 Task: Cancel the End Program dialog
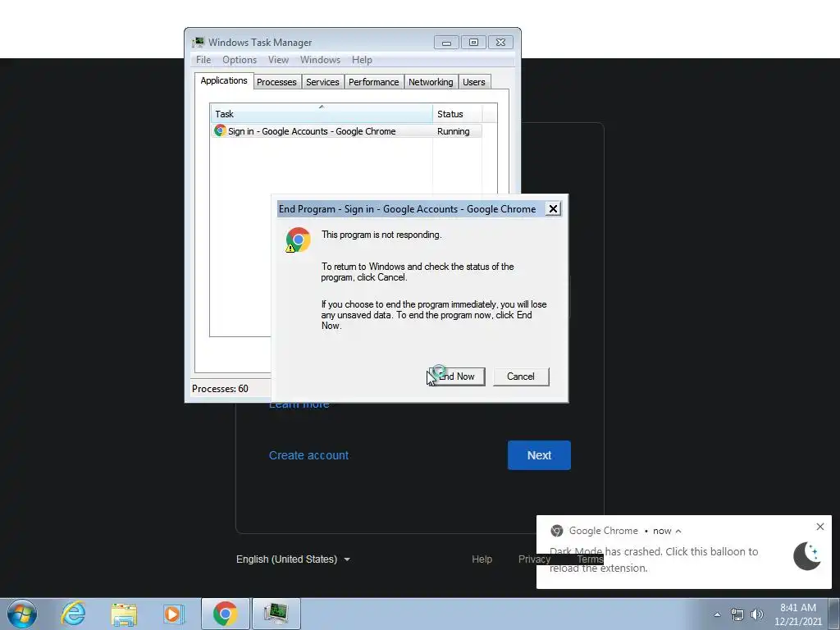pos(521,377)
